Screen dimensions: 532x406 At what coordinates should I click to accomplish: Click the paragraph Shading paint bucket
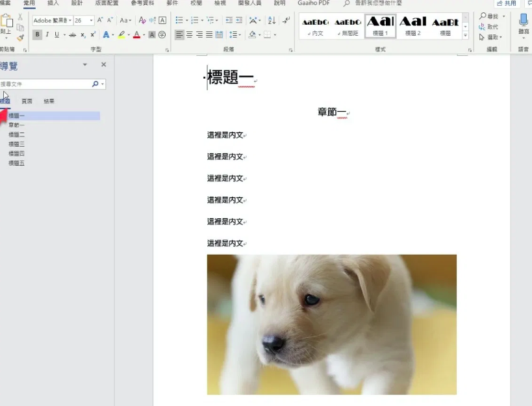[252, 34]
